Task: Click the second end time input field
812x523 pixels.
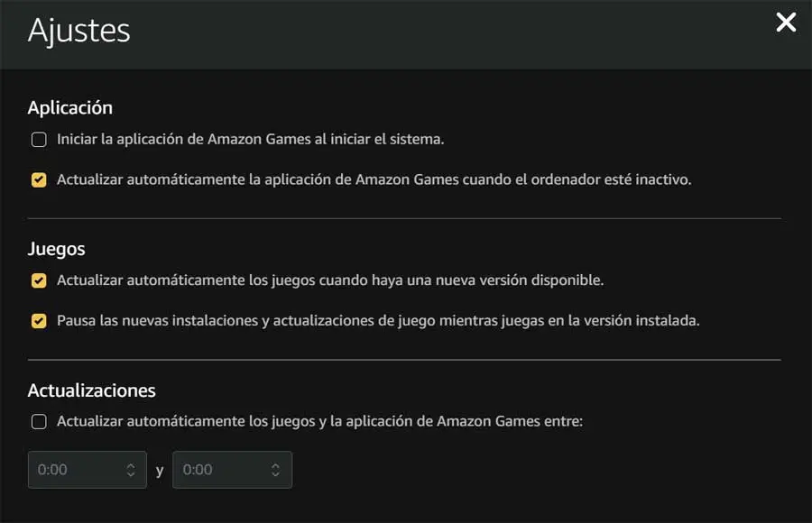Action: (x=217, y=470)
